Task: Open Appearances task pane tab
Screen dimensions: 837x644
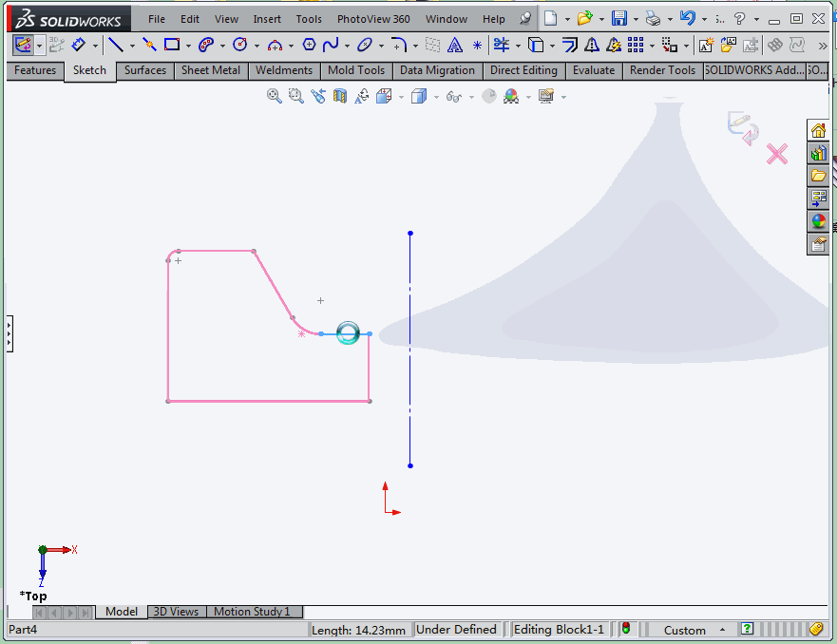Action: (818, 221)
